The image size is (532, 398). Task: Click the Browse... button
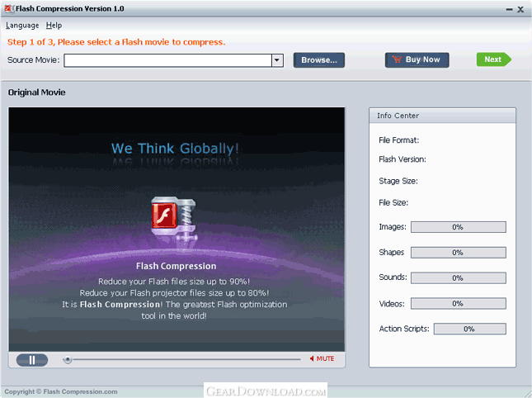pyautogui.click(x=319, y=60)
